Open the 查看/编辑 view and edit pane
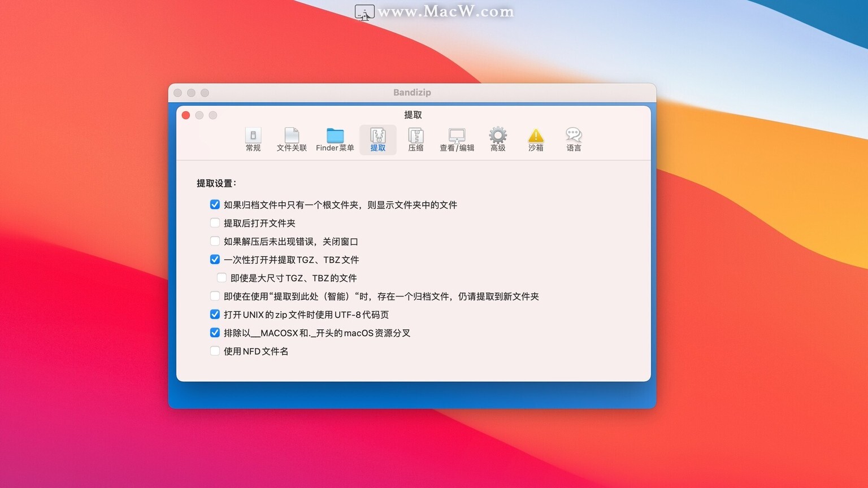Viewport: 868px width, 488px height. [457, 140]
